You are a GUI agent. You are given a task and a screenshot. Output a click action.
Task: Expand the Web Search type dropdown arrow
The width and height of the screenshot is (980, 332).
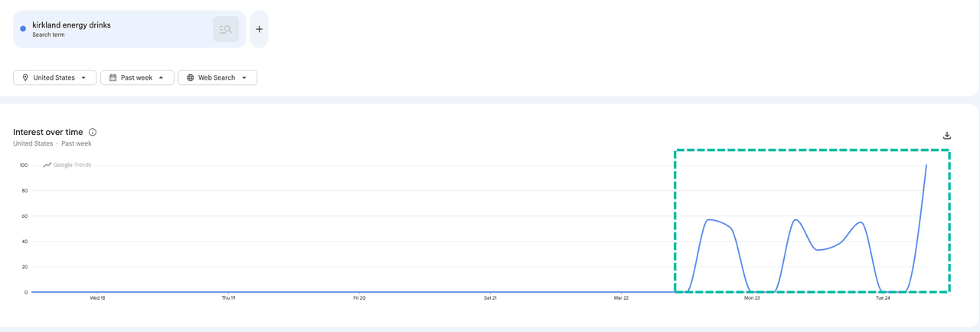pos(244,77)
